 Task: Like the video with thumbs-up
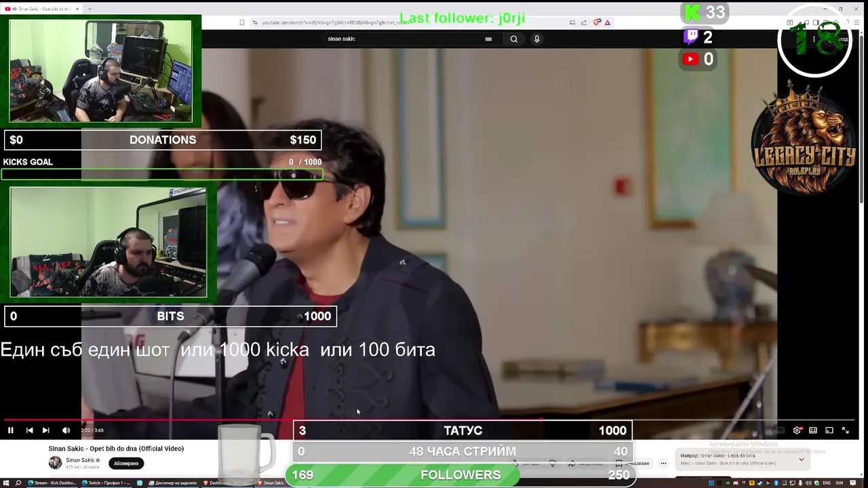[527, 464]
